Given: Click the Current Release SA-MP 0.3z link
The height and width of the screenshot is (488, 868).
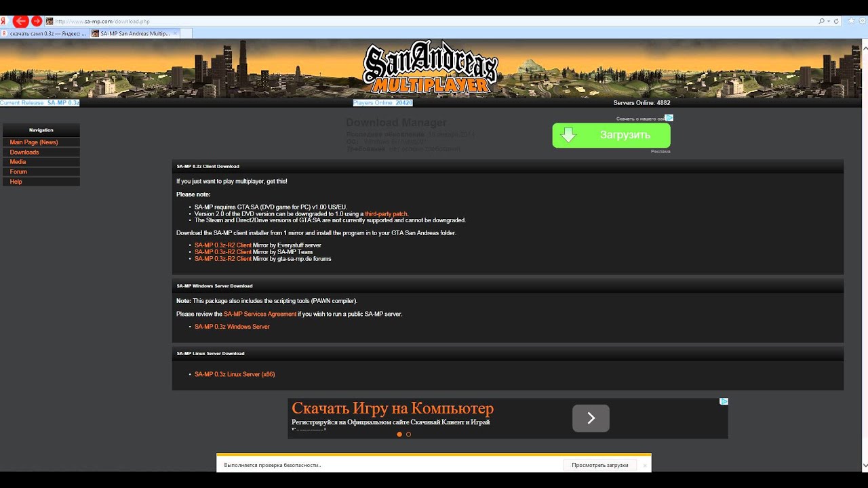Looking at the screenshot, I should coord(40,103).
